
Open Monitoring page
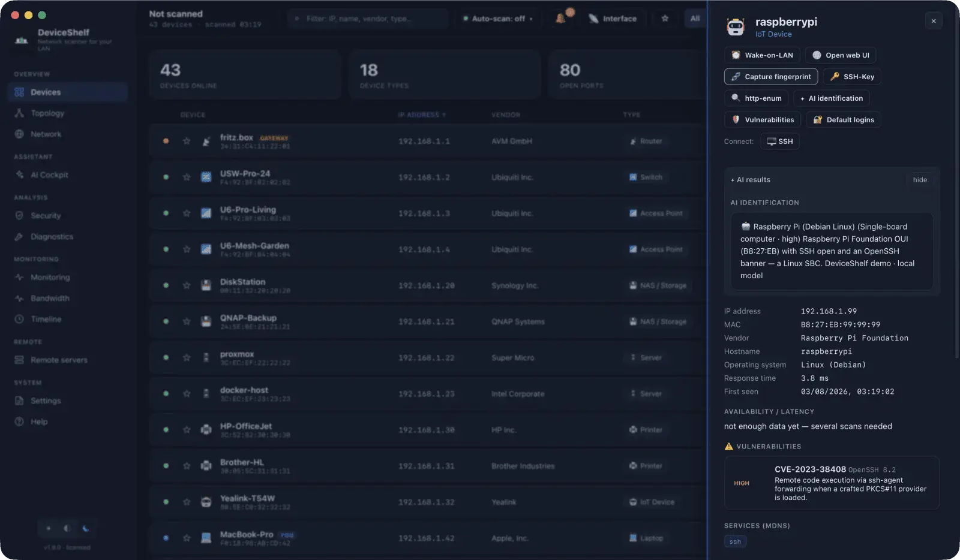coord(68,278)
